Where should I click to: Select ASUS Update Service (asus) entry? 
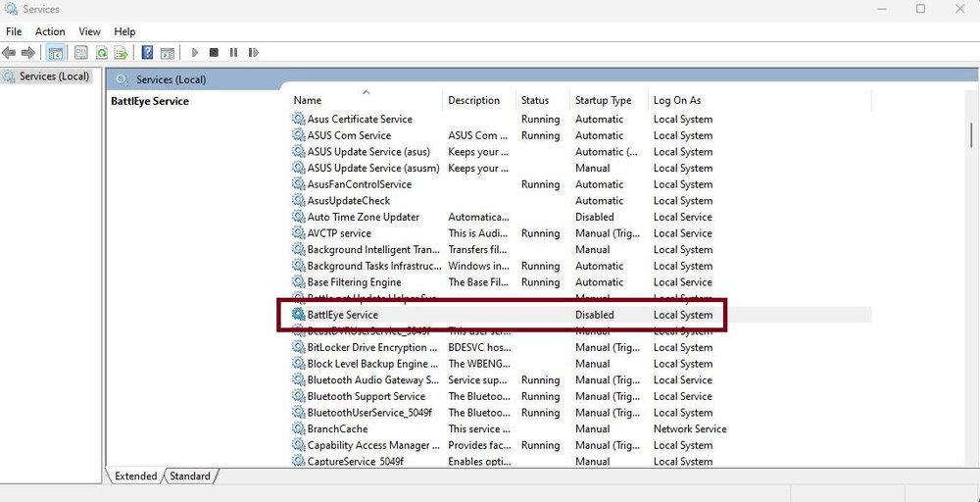coord(368,151)
